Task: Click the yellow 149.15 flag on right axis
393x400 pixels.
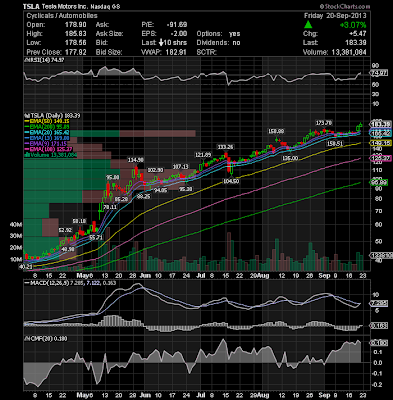Action: [379, 143]
